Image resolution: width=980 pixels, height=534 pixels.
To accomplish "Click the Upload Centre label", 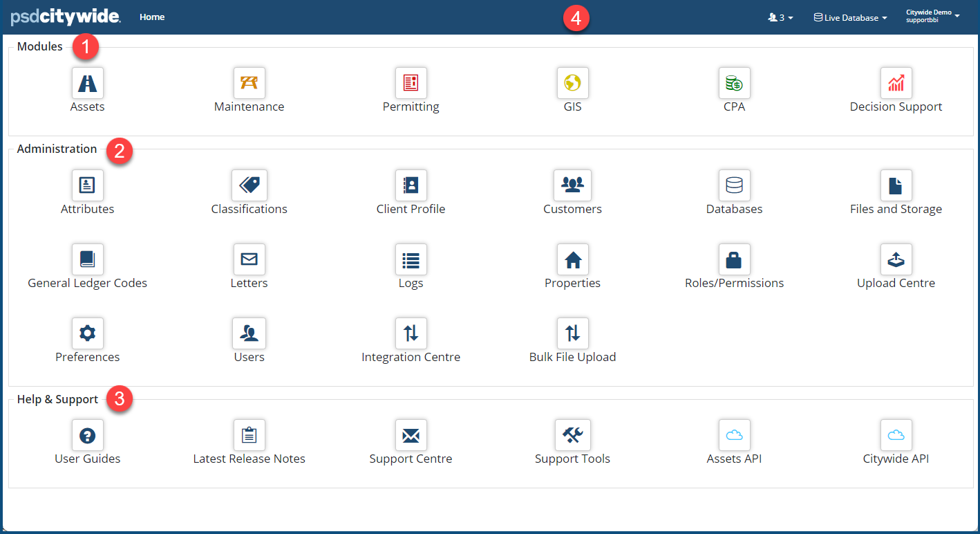I will click(x=896, y=283).
